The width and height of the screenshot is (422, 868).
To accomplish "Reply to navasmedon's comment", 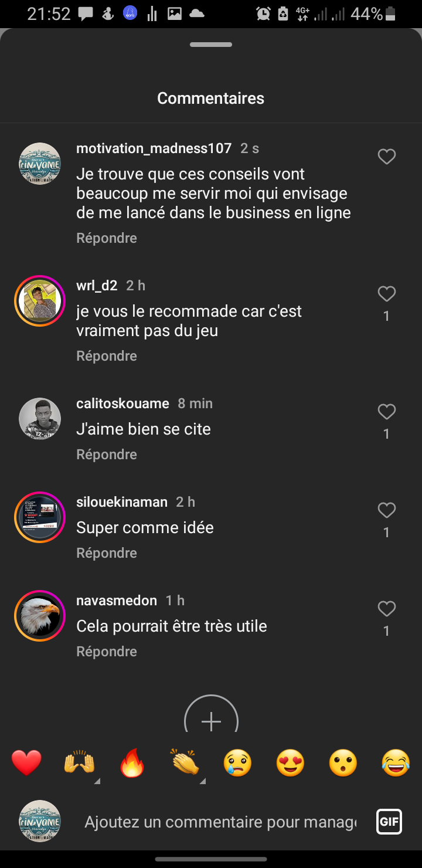I will pos(107,652).
